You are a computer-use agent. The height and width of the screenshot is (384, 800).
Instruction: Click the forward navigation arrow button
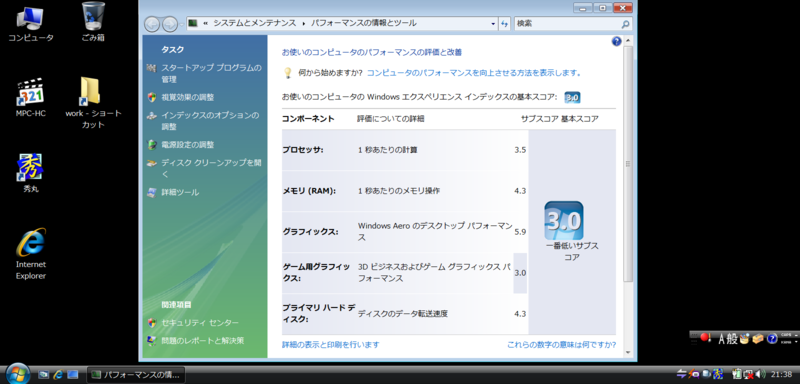point(169,23)
